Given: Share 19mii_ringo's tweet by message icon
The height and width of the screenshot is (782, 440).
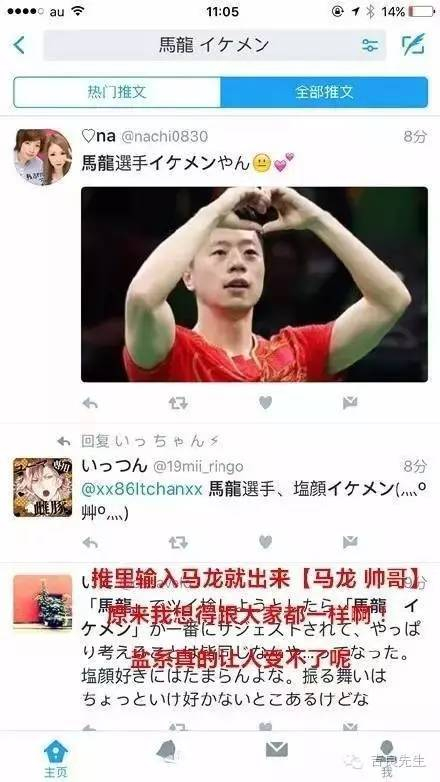Looking at the screenshot, I should pyautogui.click(x=350, y=542).
